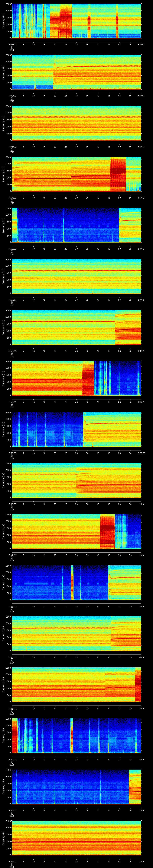Click the '7:00' end-of-minute label
Image resolution: width=153 pixels, height=868 pixels.
141,810
